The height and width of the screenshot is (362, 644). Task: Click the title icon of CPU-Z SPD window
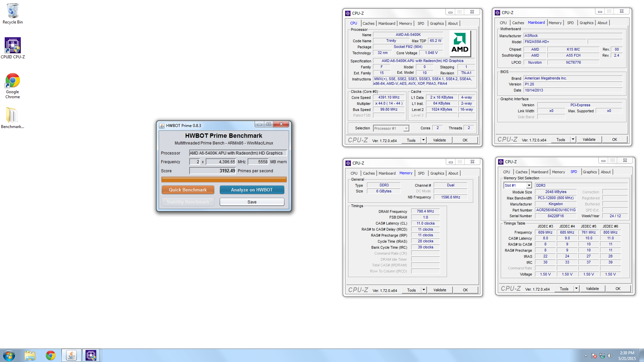tap(501, 162)
